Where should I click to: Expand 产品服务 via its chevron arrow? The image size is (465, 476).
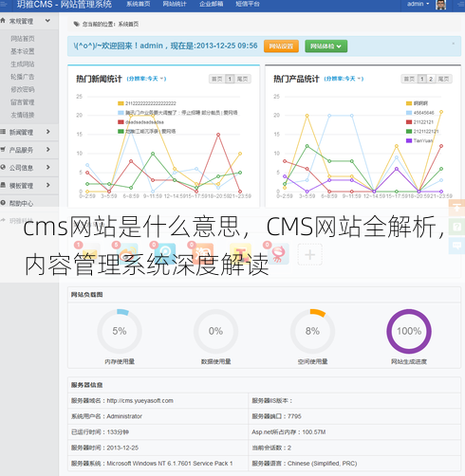48,149
